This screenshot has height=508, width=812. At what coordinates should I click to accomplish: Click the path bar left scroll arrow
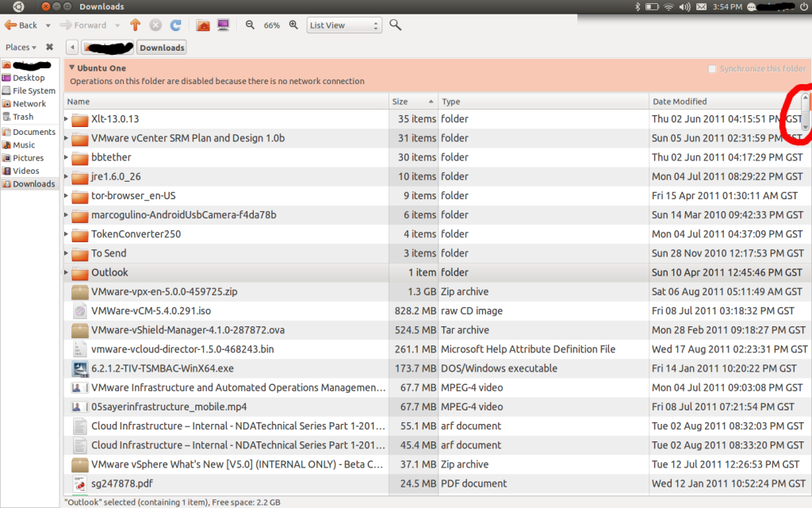[72, 48]
